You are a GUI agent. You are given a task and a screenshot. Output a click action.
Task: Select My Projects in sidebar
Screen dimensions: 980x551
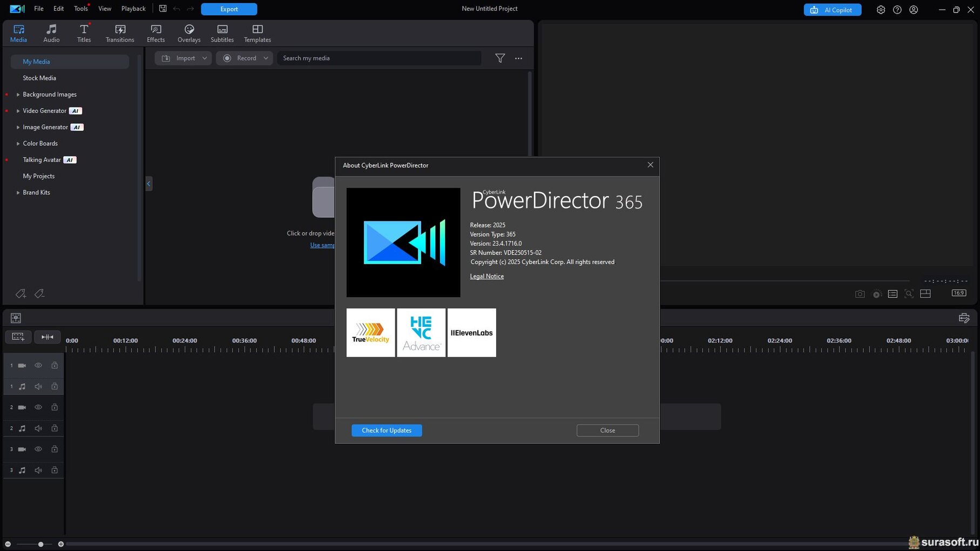point(38,176)
